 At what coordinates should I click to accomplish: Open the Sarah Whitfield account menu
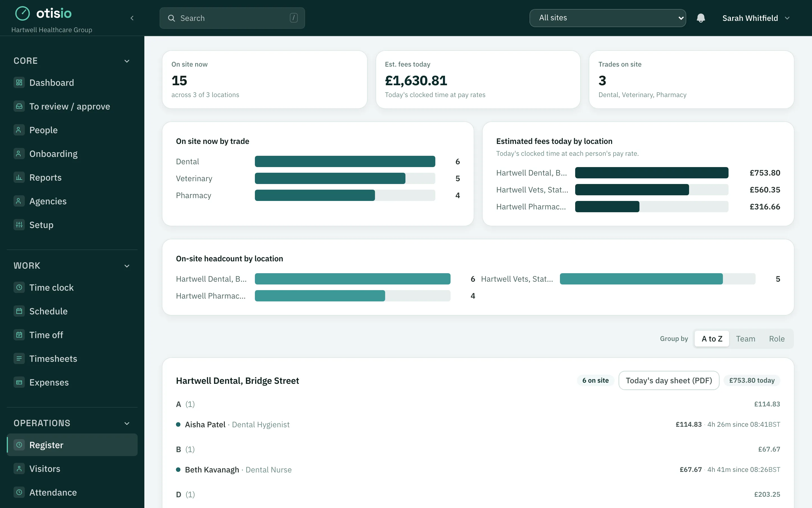(x=756, y=18)
